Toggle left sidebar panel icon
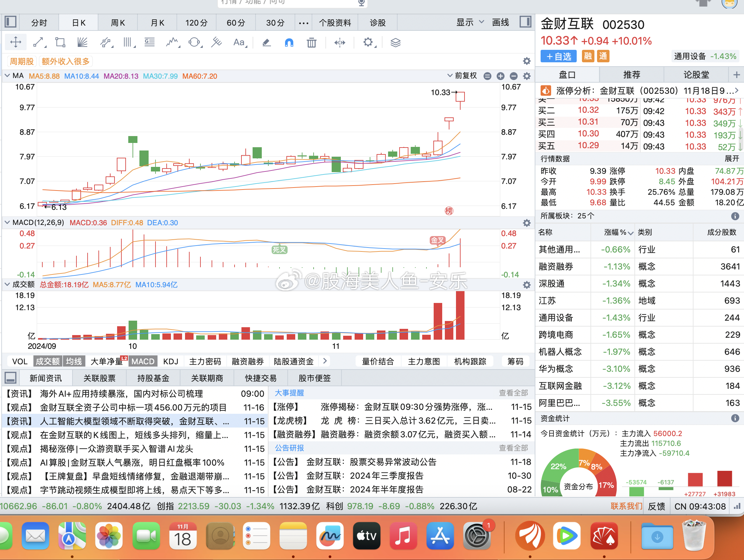744x560 pixels. [10, 22]
